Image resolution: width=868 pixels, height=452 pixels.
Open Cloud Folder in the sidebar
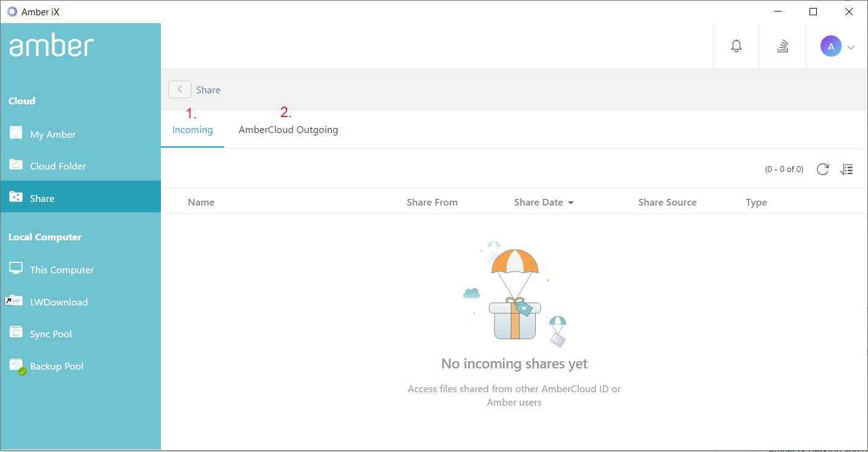click(80, 166)
